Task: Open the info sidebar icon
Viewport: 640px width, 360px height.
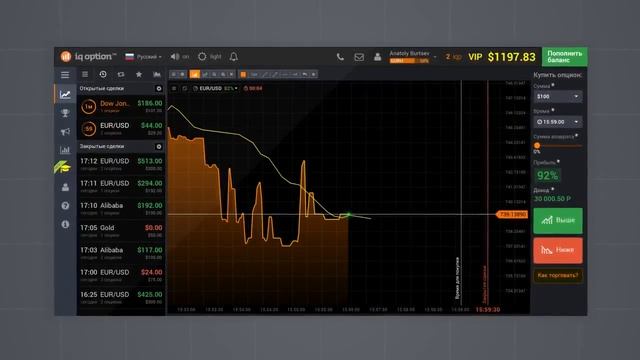Action: pyautogui.click(x=65, y=224)
